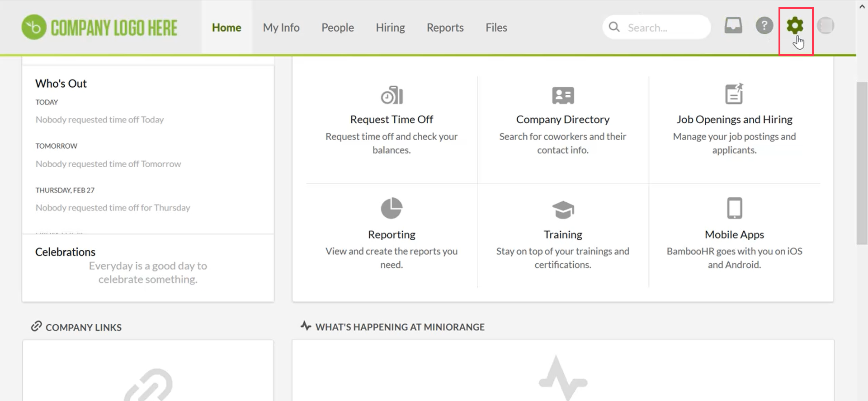This screenshot has height=401, width=868.
Task: Click 'Nobody requested time off Tomorrow'
Action: click(x=108, y=164)
